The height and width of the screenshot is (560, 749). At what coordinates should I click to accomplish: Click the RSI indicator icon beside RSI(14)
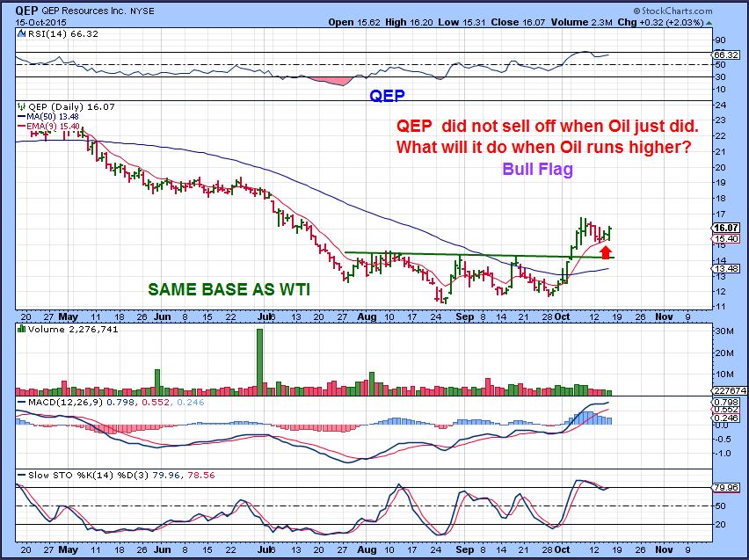pos(21,34)
